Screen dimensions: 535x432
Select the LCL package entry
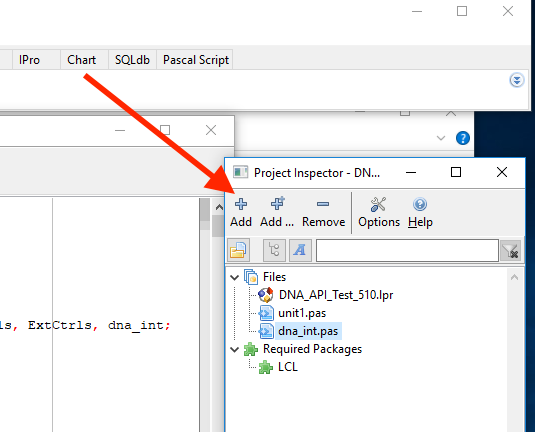(288, 367)
